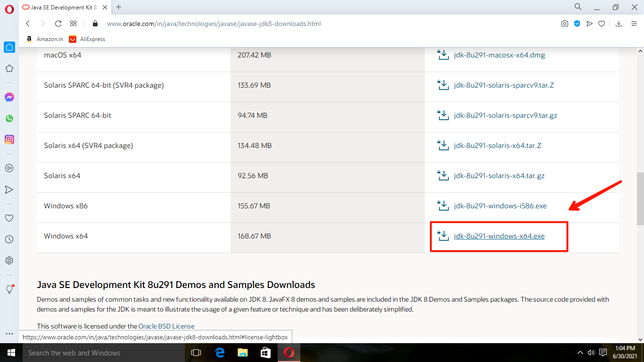Image resolution: width=644 pixels, height=362 pixels.
Task: Click the download icon for jdk-8u291-macosx-x64.dmg
Action: coord(443,55)
